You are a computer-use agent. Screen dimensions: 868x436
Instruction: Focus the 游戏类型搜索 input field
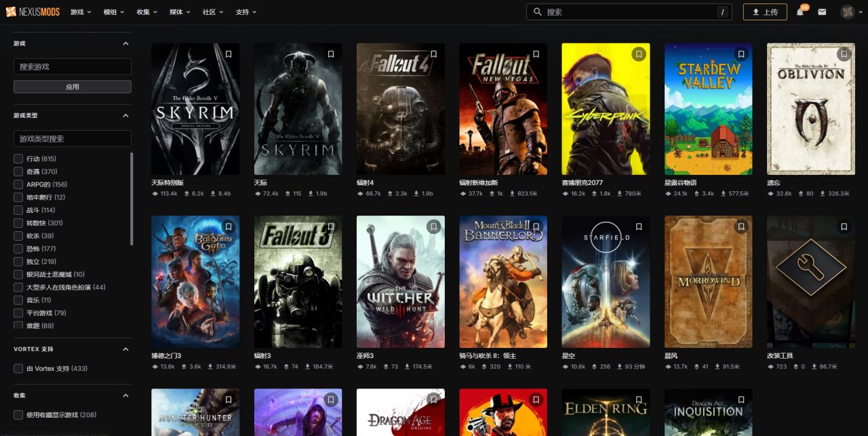click(x=73, y=138)
